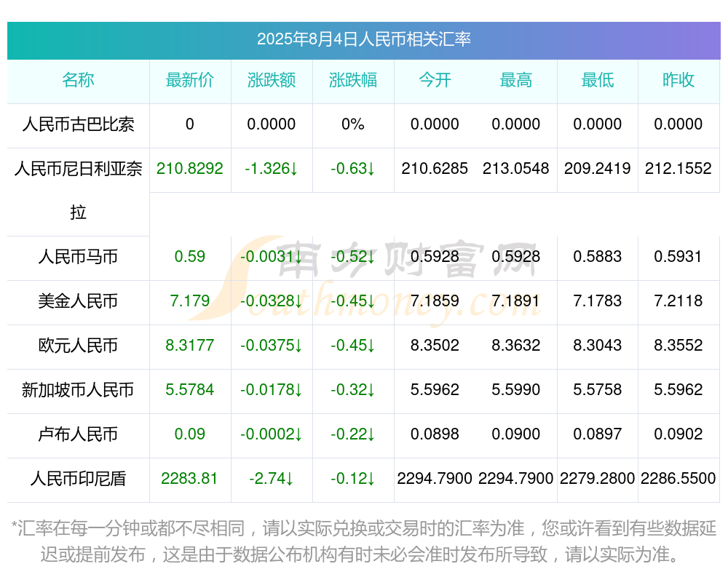Click 新加坡币 latest price 5.5784
Image resolution: width=728 pixels, height=577 pixels.
[x=190, y=390]
